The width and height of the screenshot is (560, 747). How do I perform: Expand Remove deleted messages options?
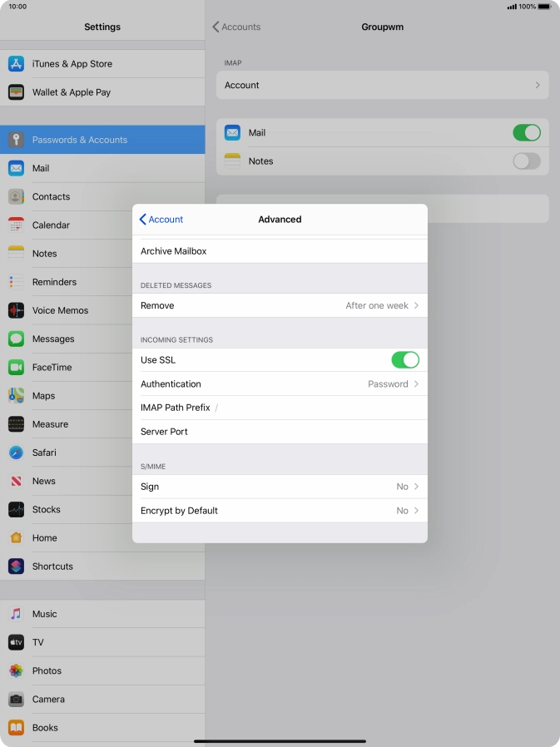pyautogui.click(x=280, y=305)
